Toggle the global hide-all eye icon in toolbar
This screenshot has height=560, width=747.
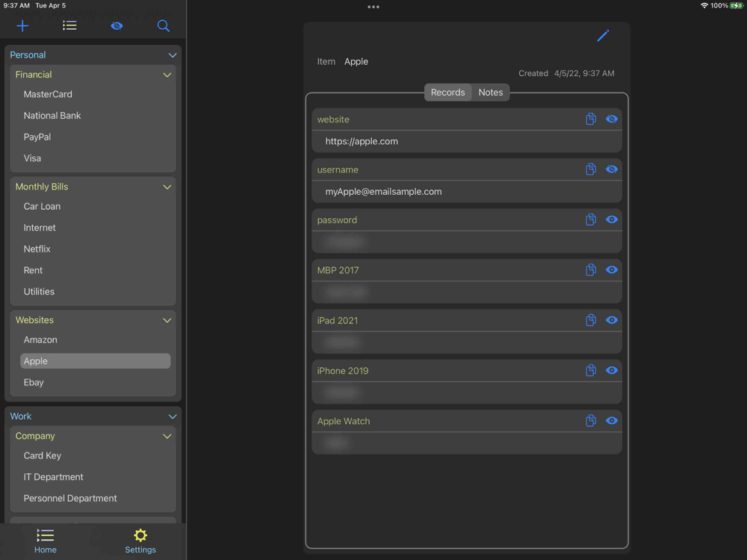click(x=117, y=25)
